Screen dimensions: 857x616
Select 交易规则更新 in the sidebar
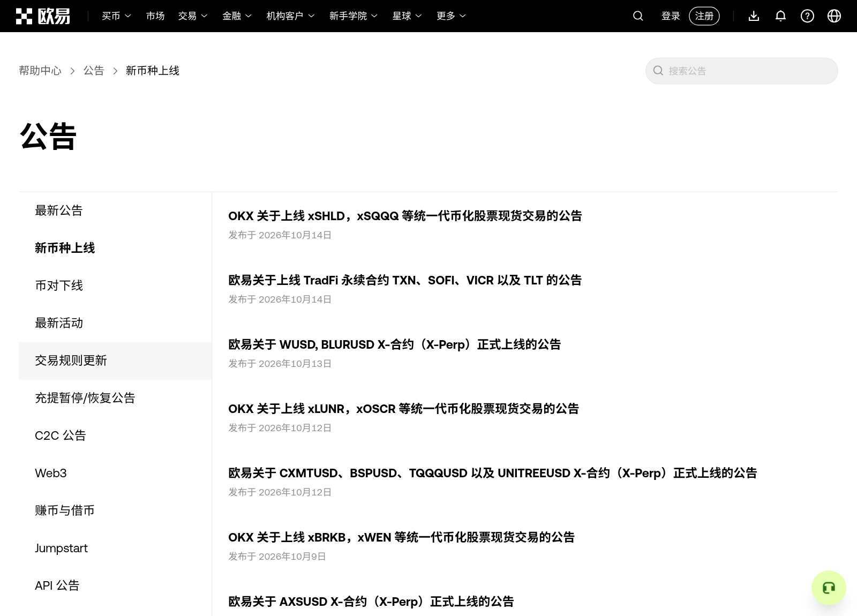115,360
